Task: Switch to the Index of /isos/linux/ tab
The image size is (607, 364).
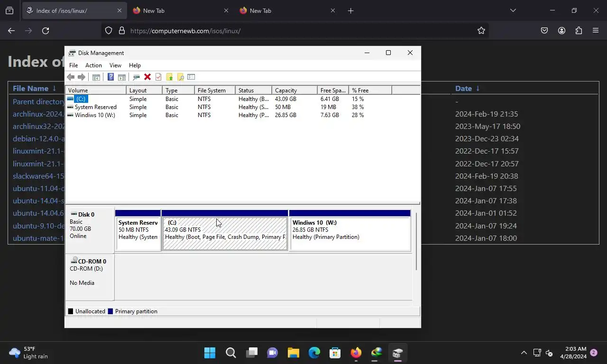Action: click(x=74, y=10)
